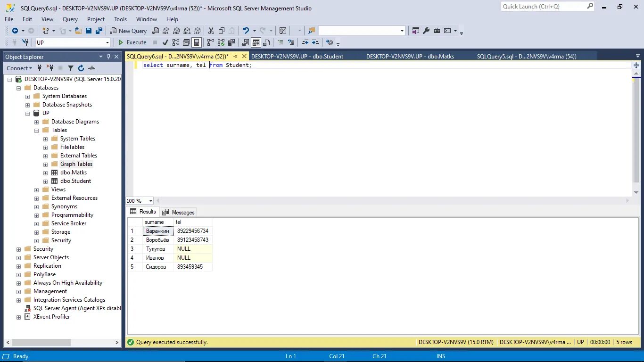Screen dimensions: 644x362
Task: Switch to the Messages tab
Action: 178,212
